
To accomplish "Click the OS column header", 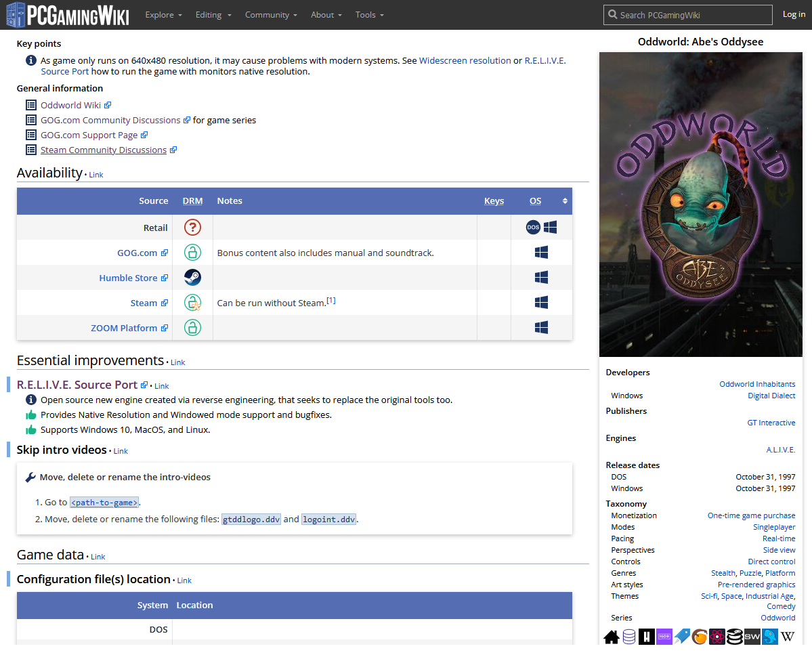I will coord(536,201).
